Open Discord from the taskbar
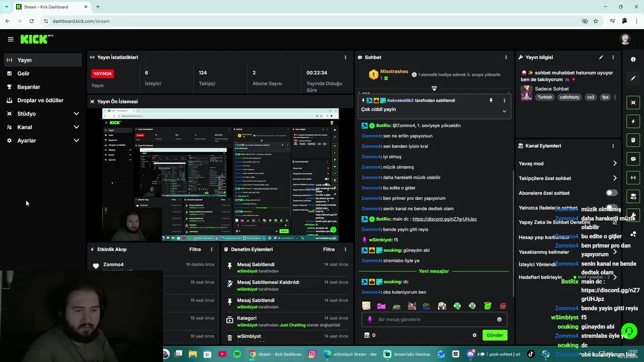The image size is (644, 362). click(471, 354)
